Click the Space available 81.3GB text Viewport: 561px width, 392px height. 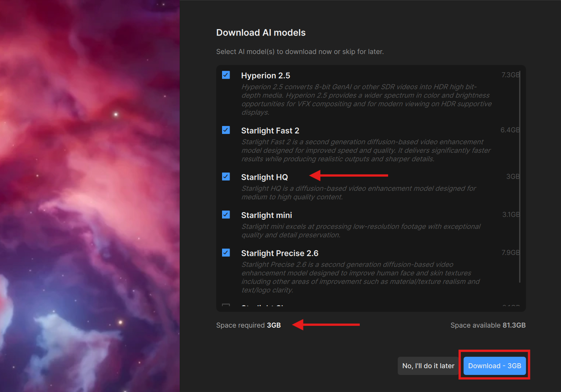pos(488,325)
